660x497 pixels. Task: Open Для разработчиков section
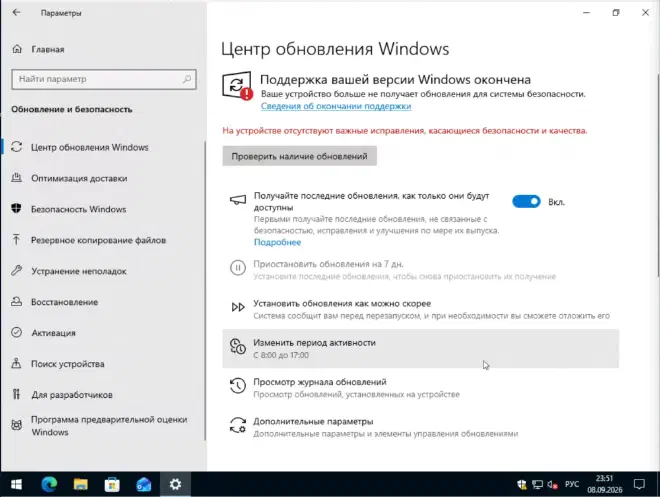click(72, 395)
